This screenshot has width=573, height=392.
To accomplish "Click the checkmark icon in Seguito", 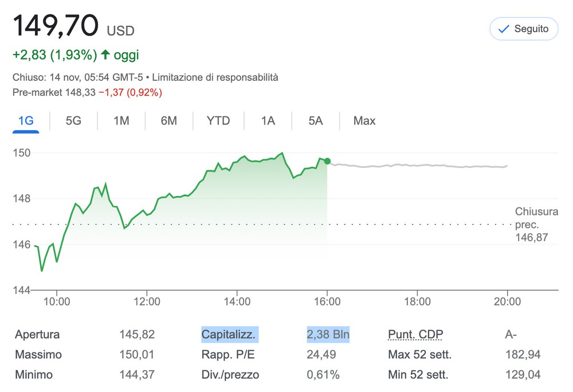I will [x=504, y=29].
